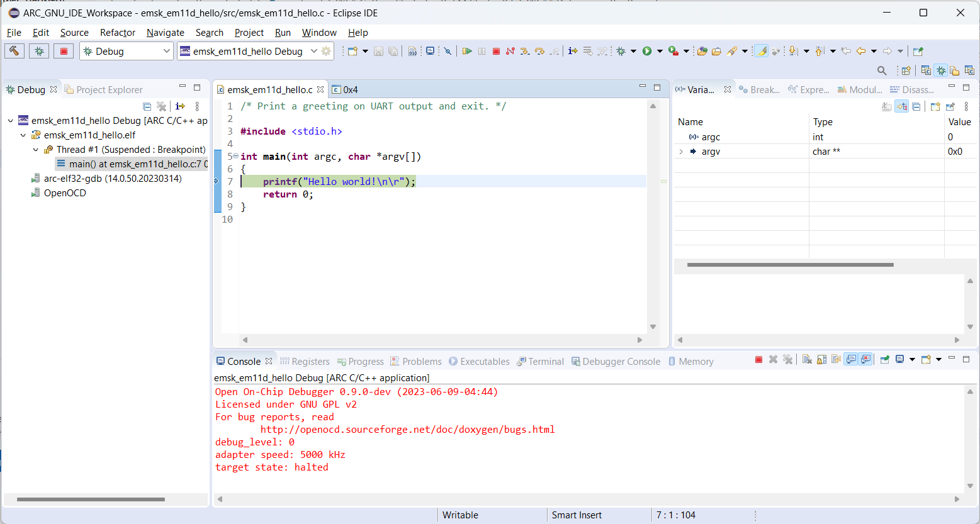Open dropdown arrow next to green Run icon
The image size is (980, 524).
point(660,51)
